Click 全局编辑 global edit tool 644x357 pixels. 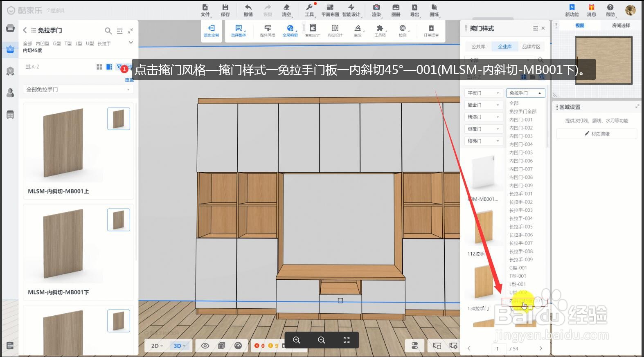[290, 31]
